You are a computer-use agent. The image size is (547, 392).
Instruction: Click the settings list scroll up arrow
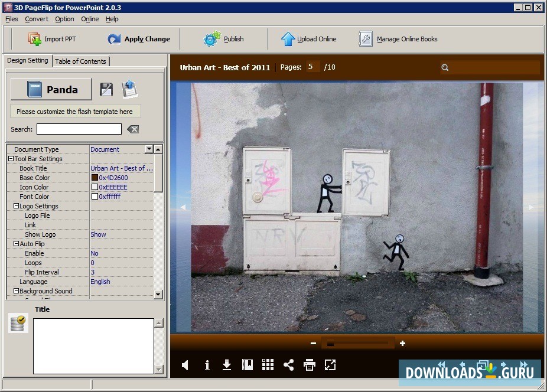(158, 149)
